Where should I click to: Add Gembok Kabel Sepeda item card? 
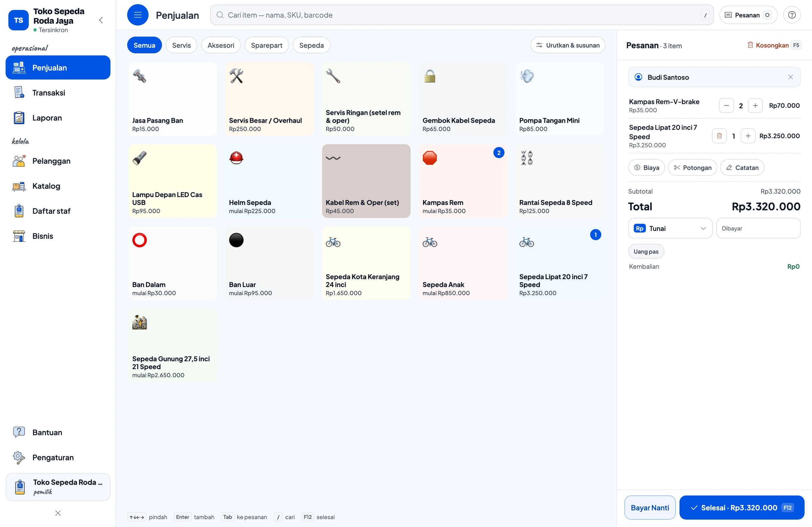463,99
